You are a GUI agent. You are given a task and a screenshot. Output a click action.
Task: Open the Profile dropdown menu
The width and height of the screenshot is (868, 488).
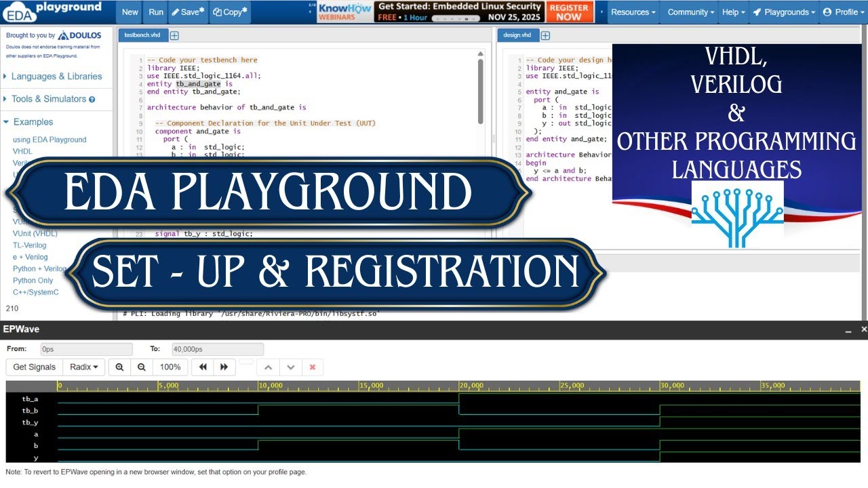coord(843,12)
